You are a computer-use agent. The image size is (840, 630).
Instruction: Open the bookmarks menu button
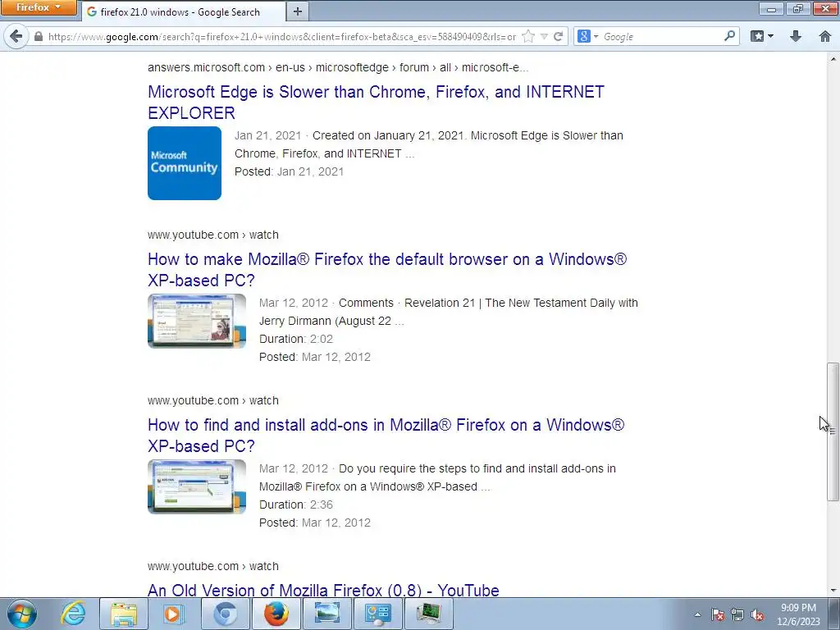(762, 36)
